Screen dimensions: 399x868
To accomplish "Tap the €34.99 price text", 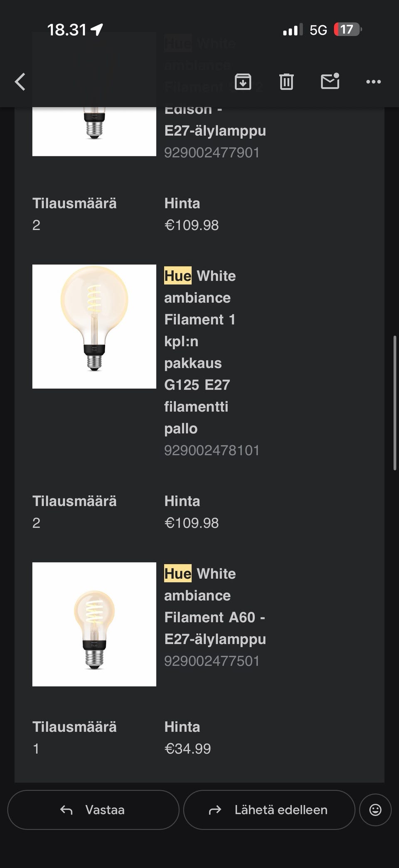I will tap(187, 749).
